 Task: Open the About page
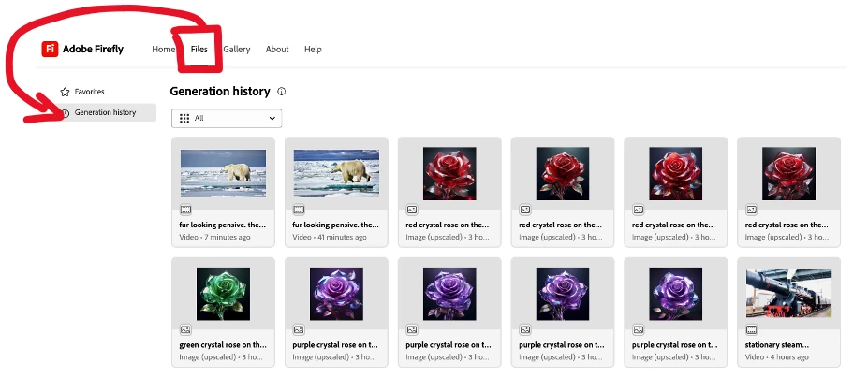tap(277, 50)
